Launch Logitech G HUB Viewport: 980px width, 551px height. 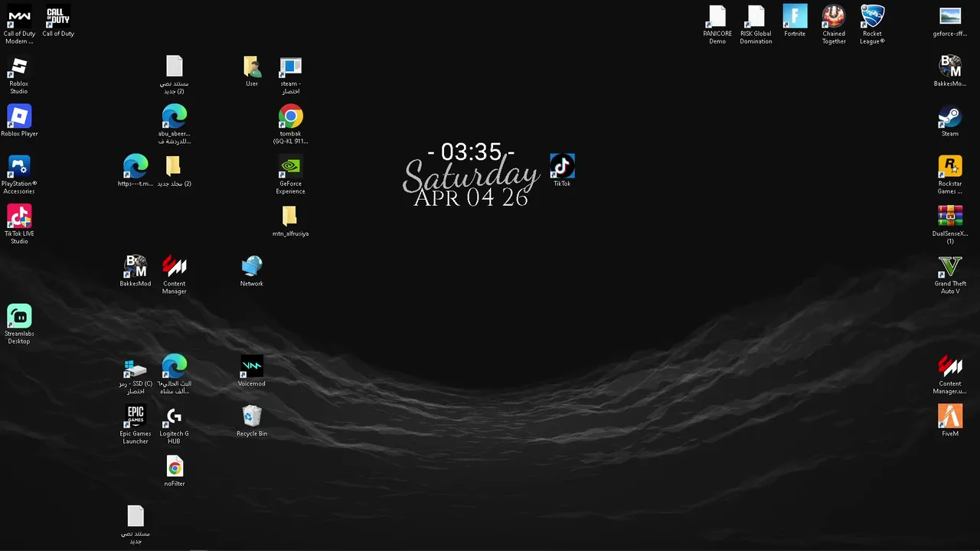tap(175, 424)
